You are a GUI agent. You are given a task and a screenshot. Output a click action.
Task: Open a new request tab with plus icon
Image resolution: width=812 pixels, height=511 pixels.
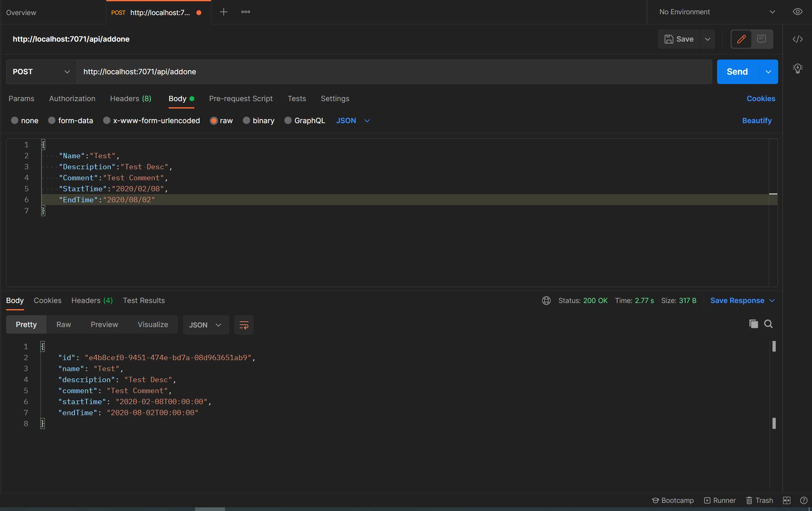tap(223, 12)
